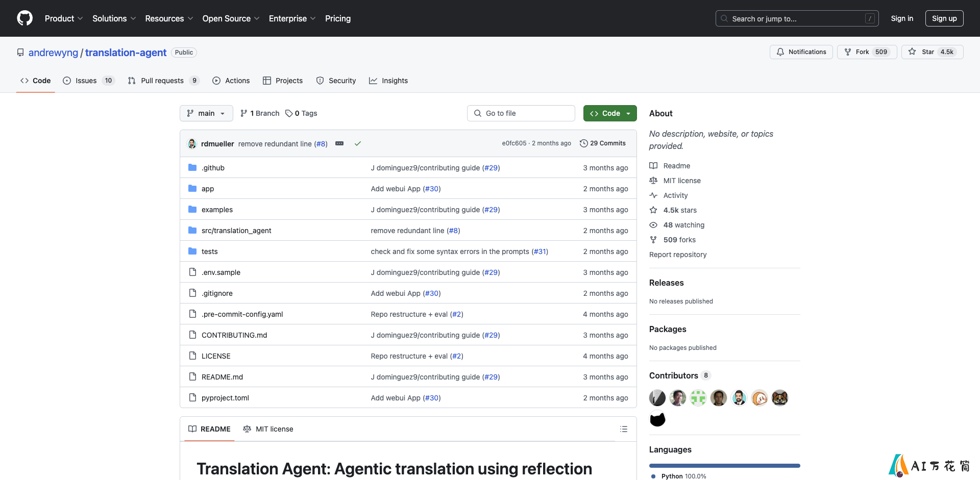The image size is (980, 480).
Task: Click the Sign up button
Action: click(x=944, y=18)
